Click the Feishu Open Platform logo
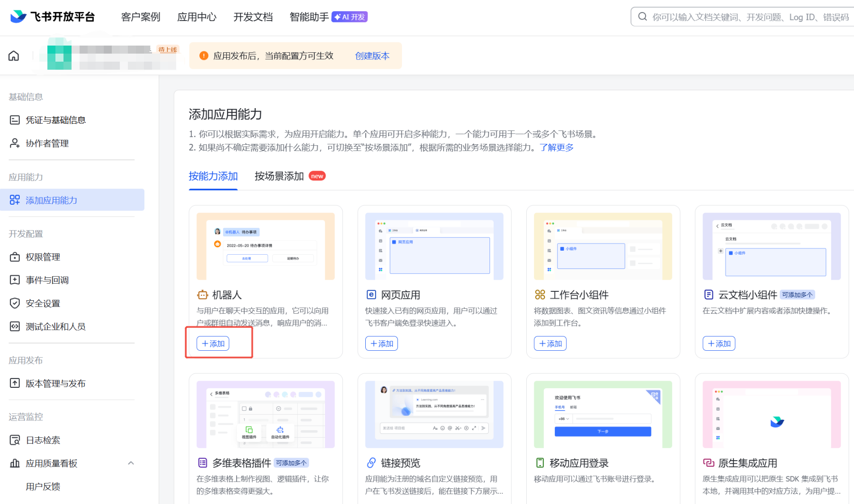The width and height of the screenshot is (854, 504). click(x=53, y=17)
